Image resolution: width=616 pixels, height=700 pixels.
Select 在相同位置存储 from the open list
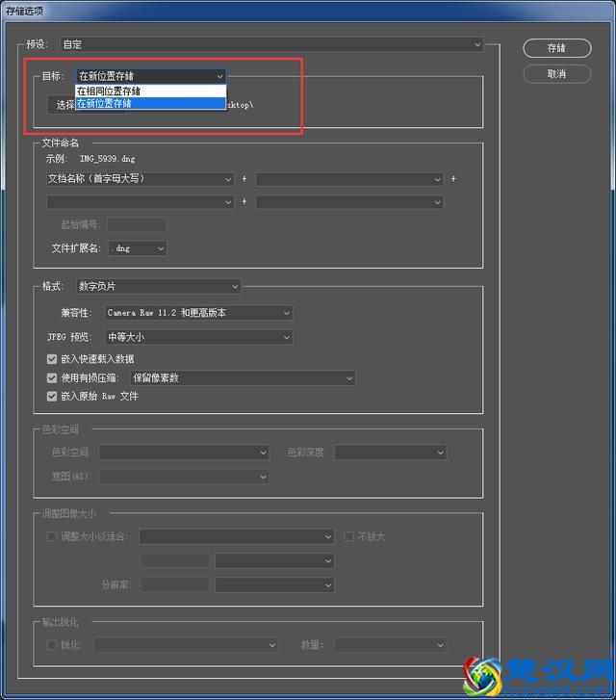[x=149, y=91]
